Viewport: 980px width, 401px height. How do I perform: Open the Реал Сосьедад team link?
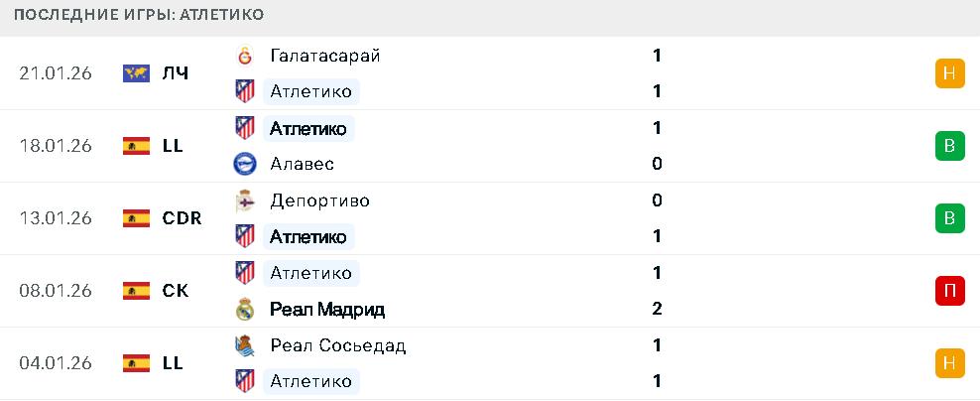pos(337,345)
